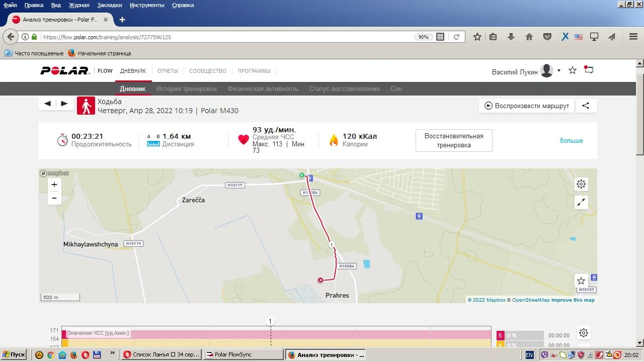Click the monitor screen toolbar icon

[594, 37]
